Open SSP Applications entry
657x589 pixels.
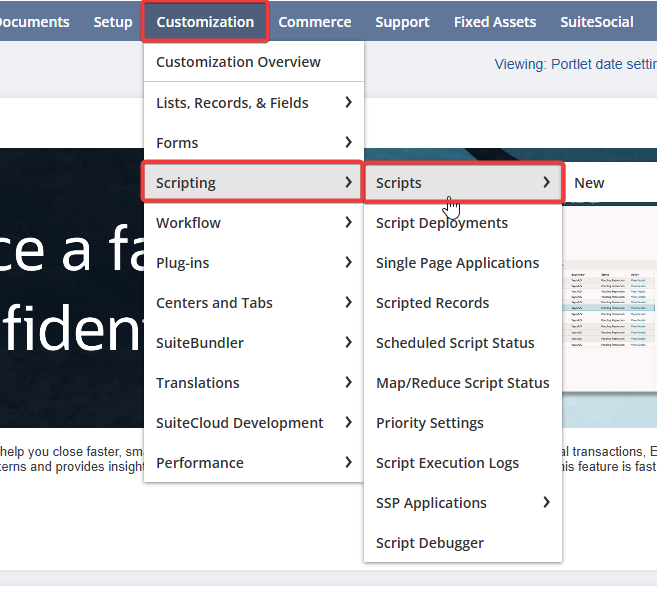(463, 503)
